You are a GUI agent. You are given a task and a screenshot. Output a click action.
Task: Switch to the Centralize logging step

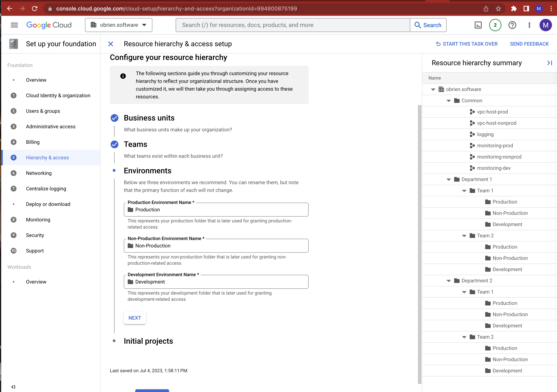coord(46,188)
